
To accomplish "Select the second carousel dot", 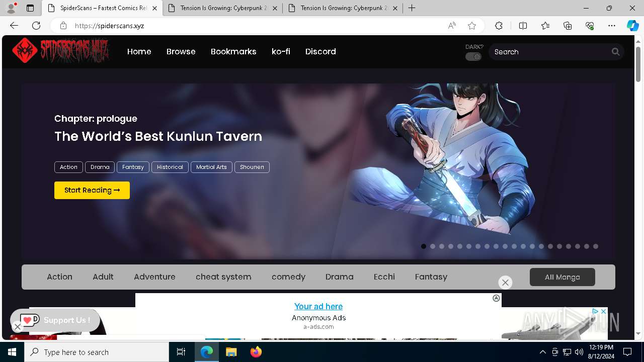I will [433, 246].
